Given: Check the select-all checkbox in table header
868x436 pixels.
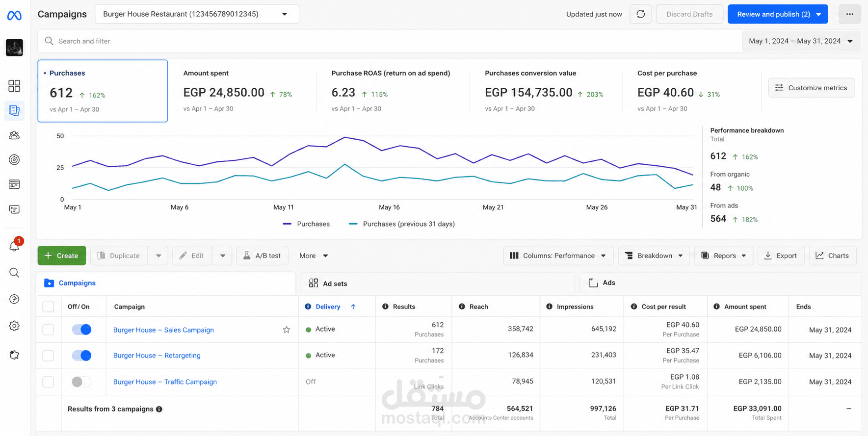Looking at the screenshot, I should (x=48, y=307).
